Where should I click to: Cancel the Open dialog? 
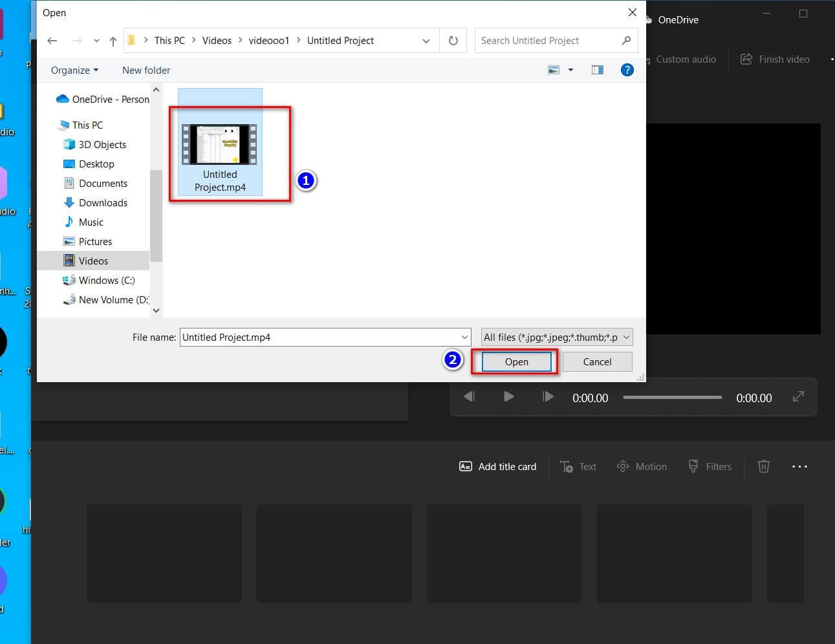(x=597, y=362)
